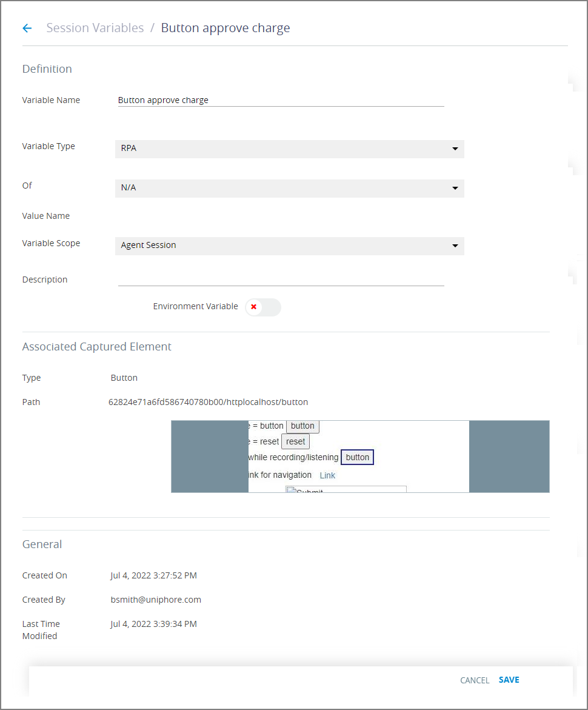Viewport: 588px width, 710px height.
Task: Click the Type value Button
Action: pos(124,378)
